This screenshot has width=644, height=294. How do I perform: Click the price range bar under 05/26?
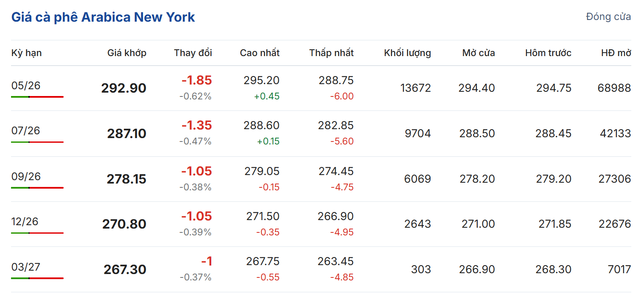click(37, 97)
